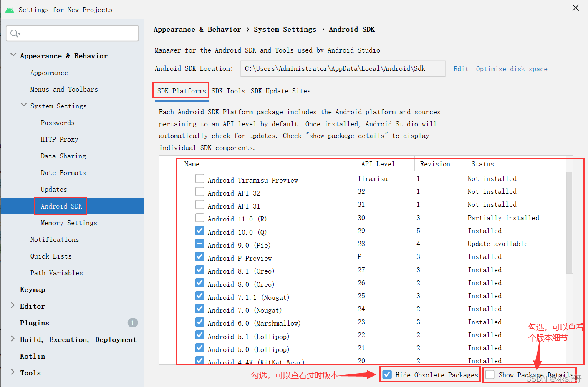The width and height of the screenshot is (588, 387).
Task: Enable Show Package Details checkbox
Action: 490,374
